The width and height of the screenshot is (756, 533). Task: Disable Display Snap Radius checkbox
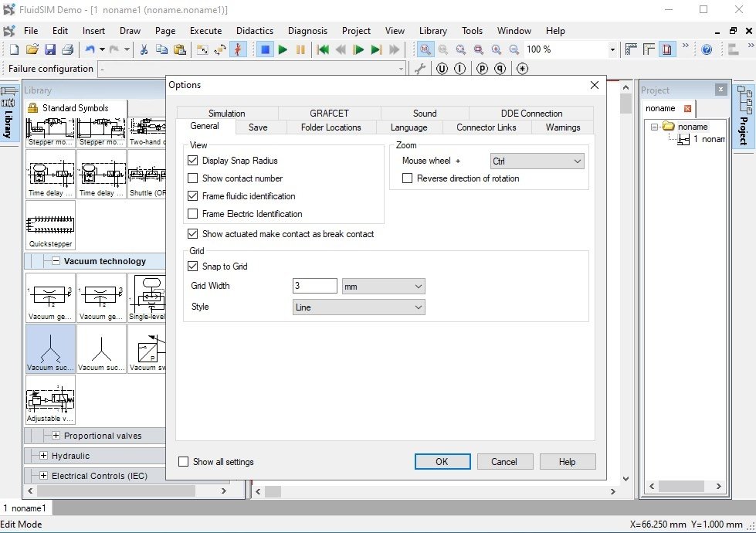192,160
